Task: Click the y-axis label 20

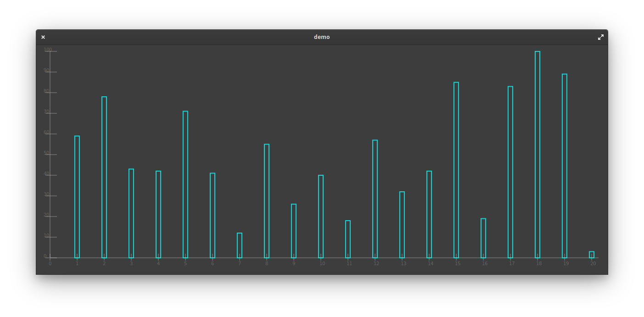Action: pyautogui.click(x=47, y=215)
